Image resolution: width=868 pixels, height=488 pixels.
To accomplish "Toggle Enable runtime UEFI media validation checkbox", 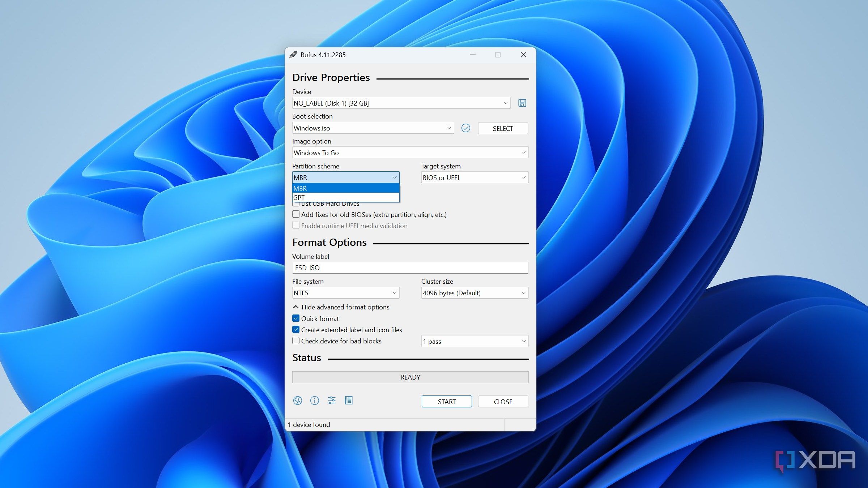I will [296, 226].
